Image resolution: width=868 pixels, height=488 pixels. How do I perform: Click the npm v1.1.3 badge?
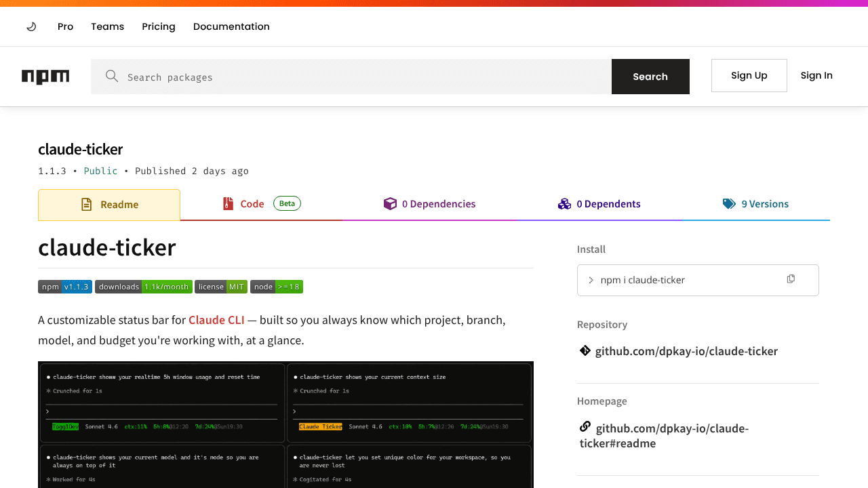65,287
